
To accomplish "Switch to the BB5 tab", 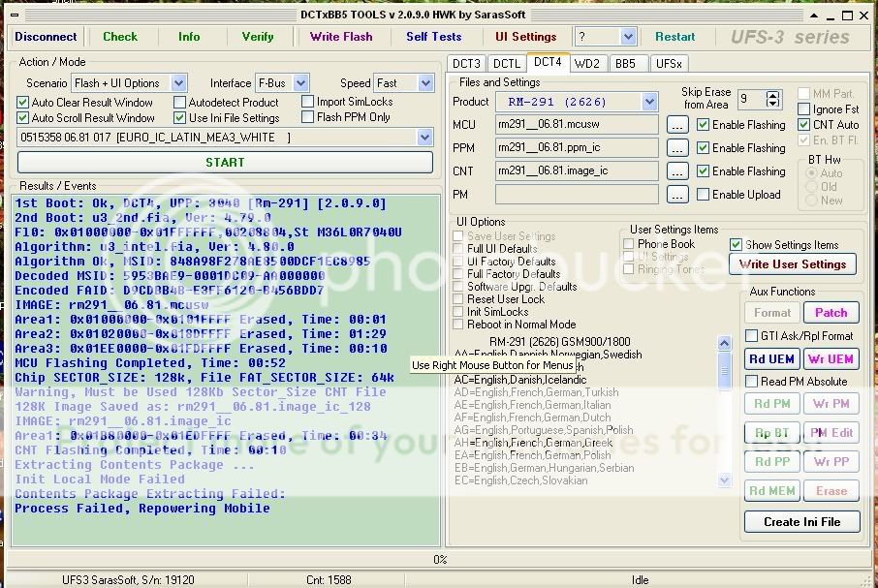I will (x=626, y=64).
